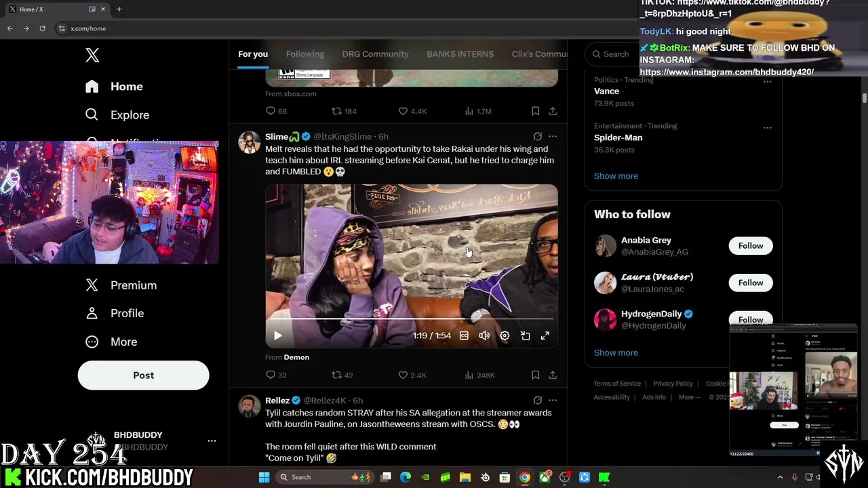Follow Anabia Grey
Image resolution: width=868 pixels, height=488 pixels.
tap(751, 246)
